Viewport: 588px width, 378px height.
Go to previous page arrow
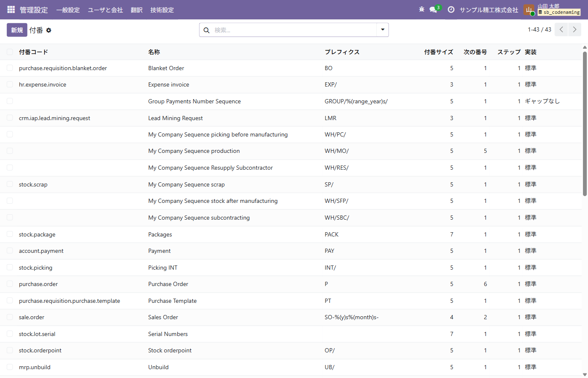point(561,29)
